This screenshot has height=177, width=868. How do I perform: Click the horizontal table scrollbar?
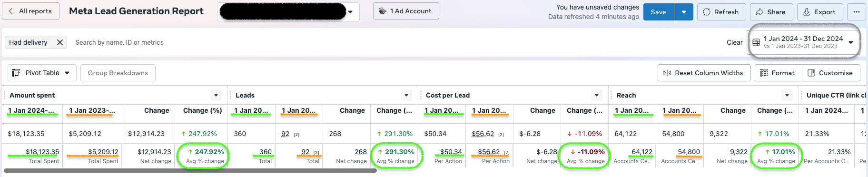tap(190, 170)
